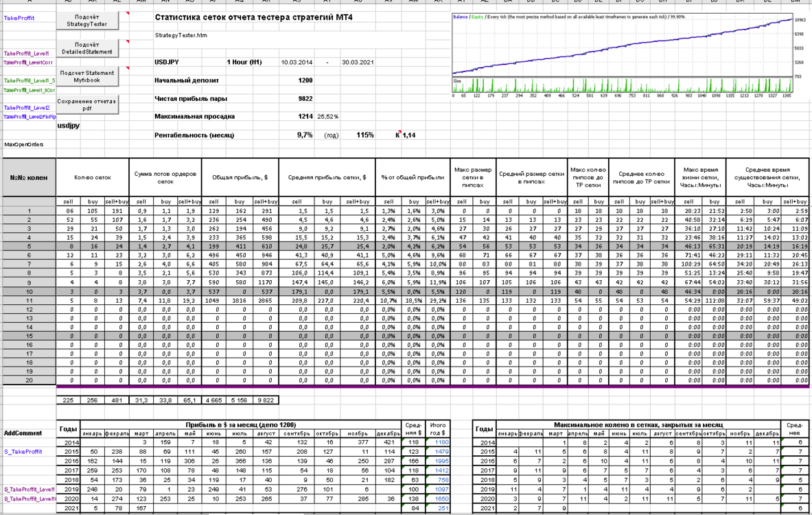Select Средний размер сетки в пипсах header

pyautogui.click(x=531, y=177)
